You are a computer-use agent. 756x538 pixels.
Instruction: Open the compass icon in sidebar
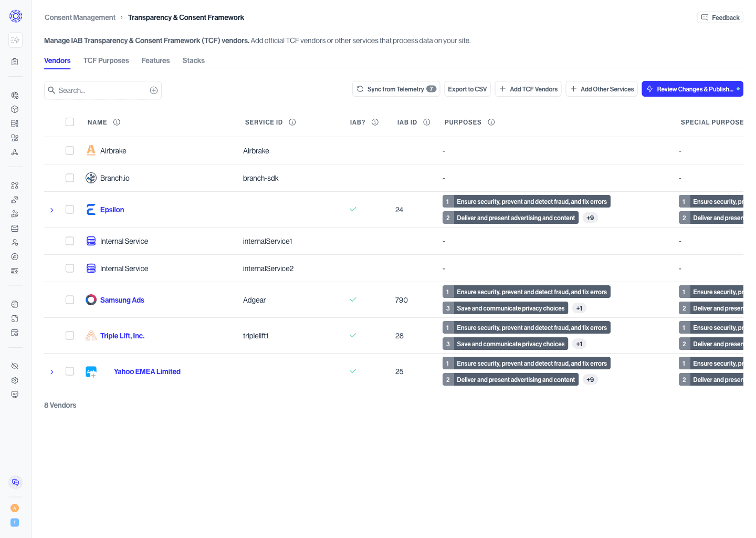[x=15, y=256]
